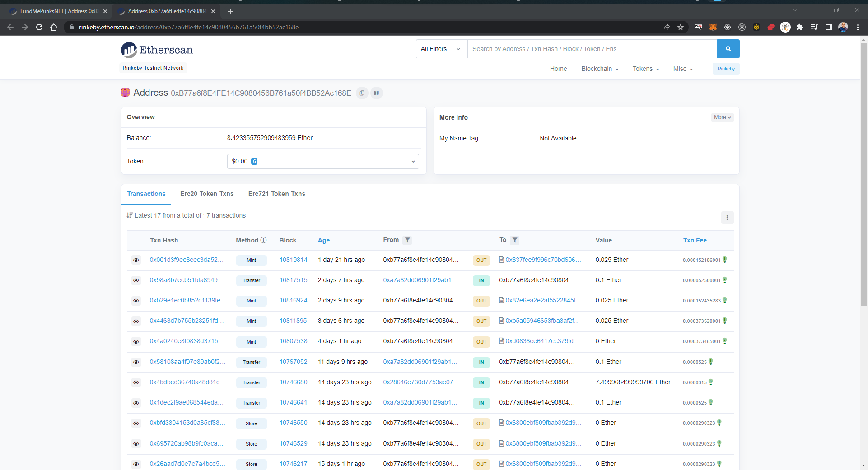Go to the Home menu item
868x470 pixels.
coord(558,69)
